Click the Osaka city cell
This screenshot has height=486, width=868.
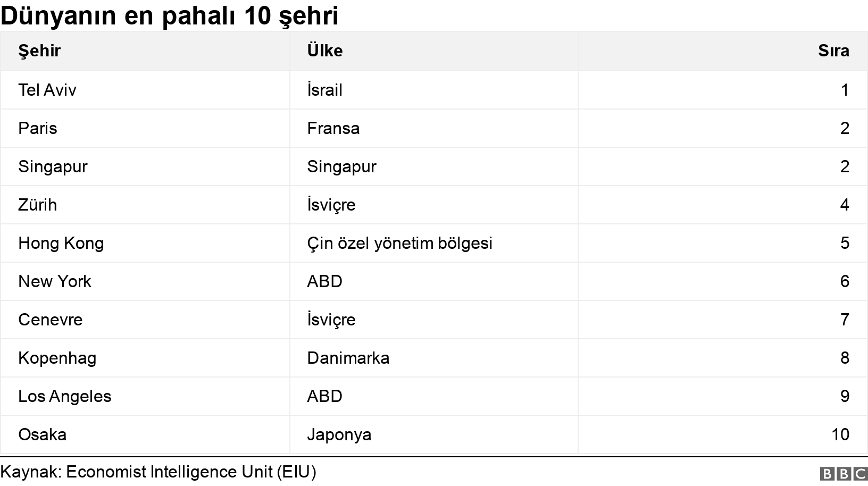145,434
